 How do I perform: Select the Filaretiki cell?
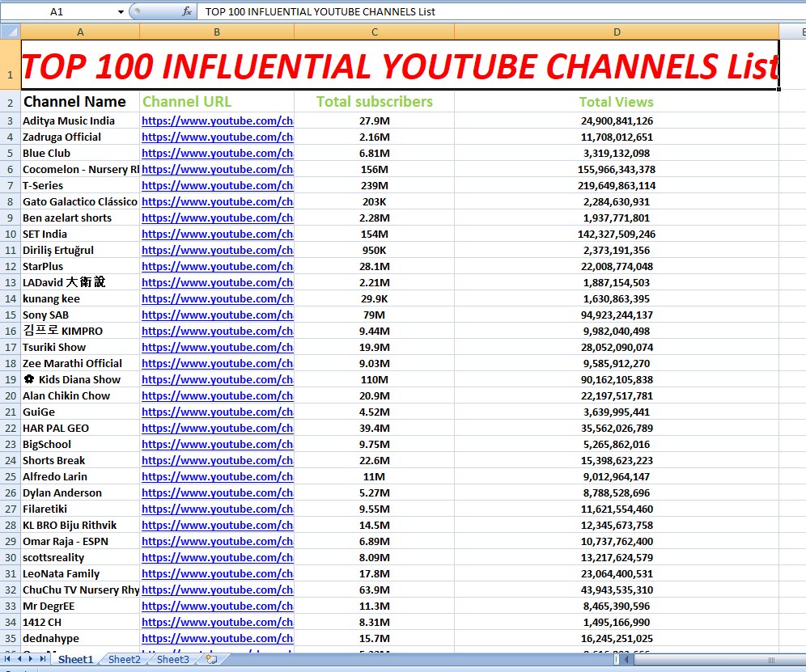pos(80,509)
